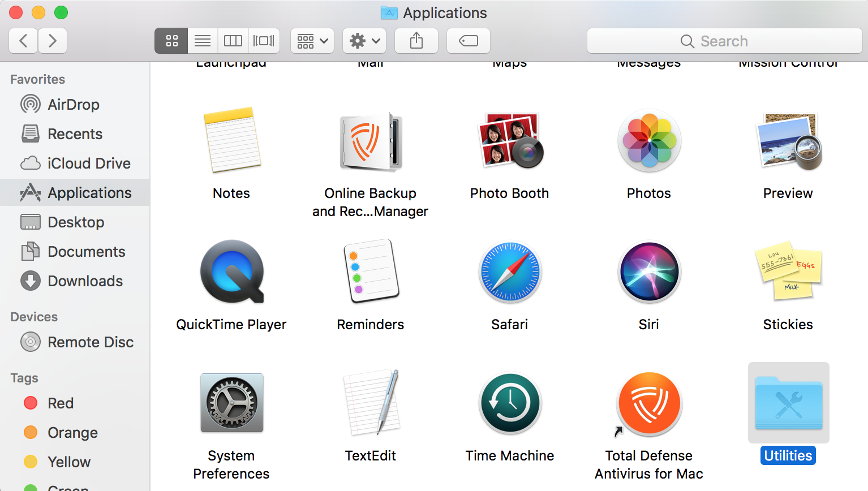This screenshot has width=868, height=491.
Task: Launch the Safari compass icon
Action: [x=510, y=272]
